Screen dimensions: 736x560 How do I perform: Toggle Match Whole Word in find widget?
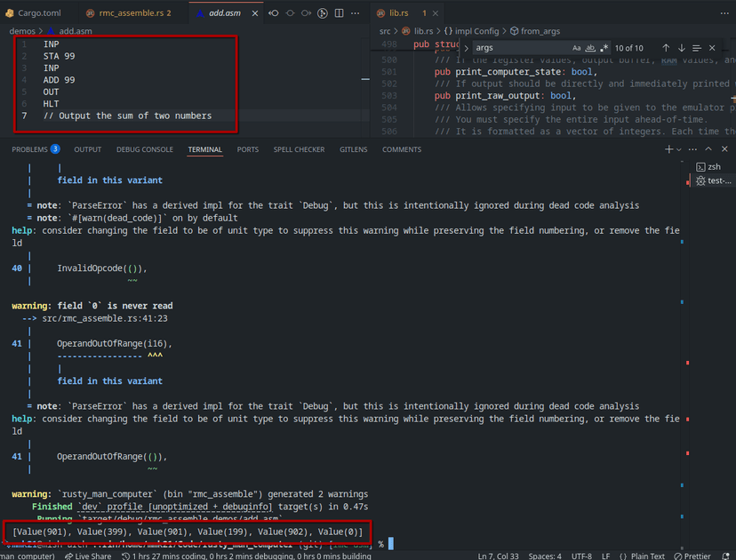(x=591, y=48)
